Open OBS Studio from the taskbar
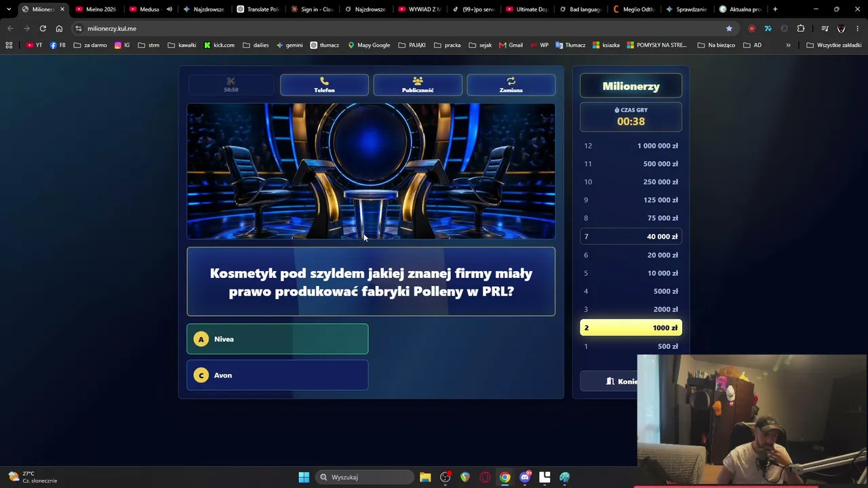 pos(445,477)
